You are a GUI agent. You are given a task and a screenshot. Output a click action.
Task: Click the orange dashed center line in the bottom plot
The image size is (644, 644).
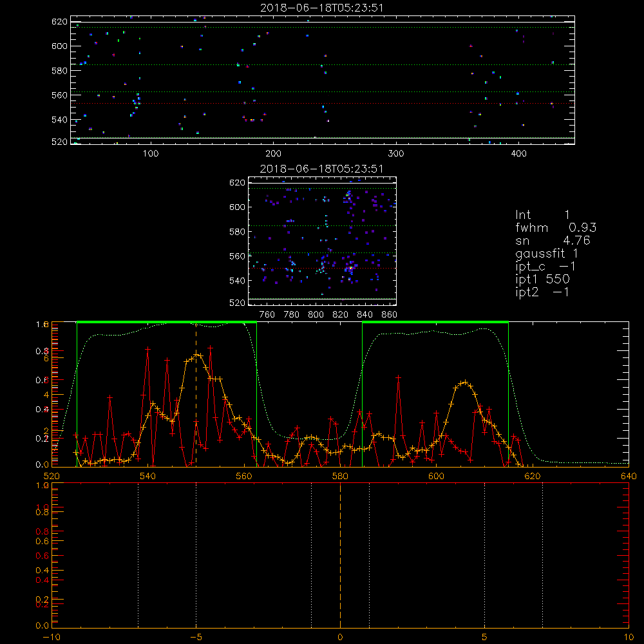click(340, 554)
